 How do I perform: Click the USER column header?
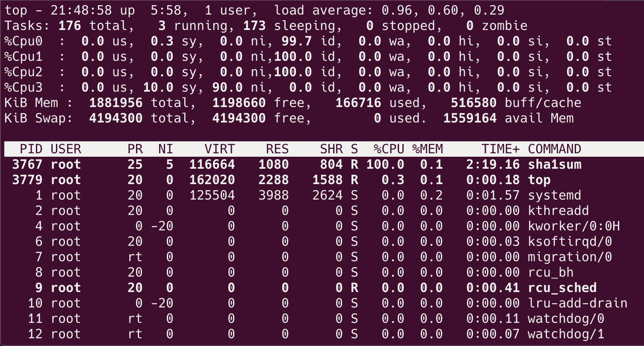(65, 149)
